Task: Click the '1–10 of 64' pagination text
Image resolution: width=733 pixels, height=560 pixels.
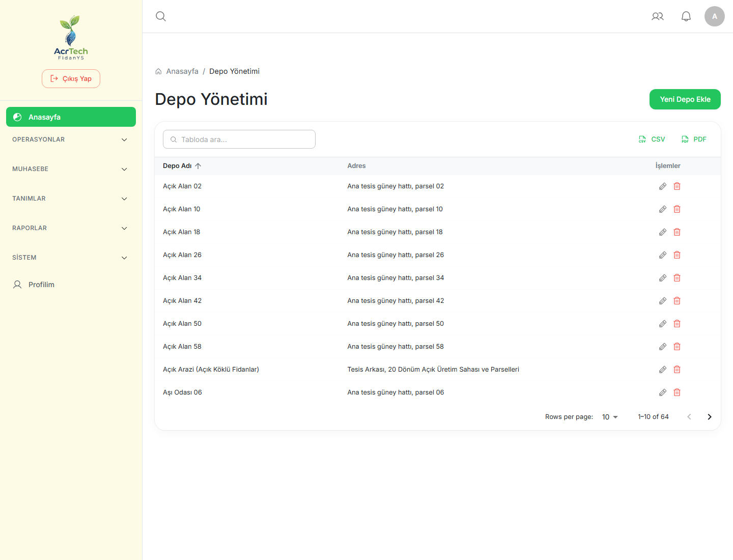Action: [x=653, y=417]
